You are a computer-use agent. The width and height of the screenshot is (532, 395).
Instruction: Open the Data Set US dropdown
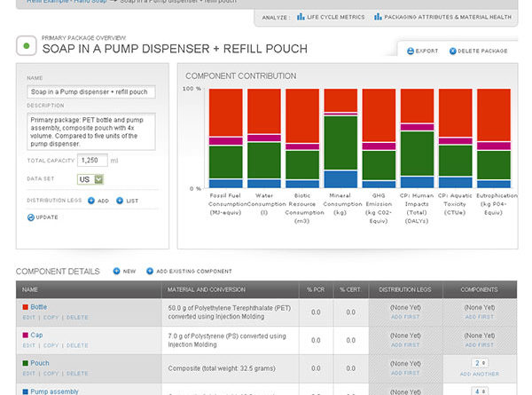(x=90, y=179)
